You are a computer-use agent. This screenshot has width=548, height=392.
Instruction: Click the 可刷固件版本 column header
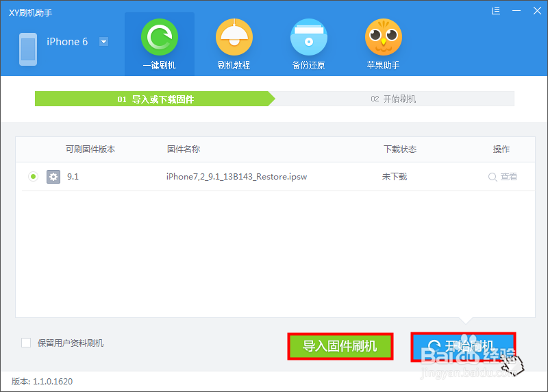pyautogui.click(x=90, y=149)
